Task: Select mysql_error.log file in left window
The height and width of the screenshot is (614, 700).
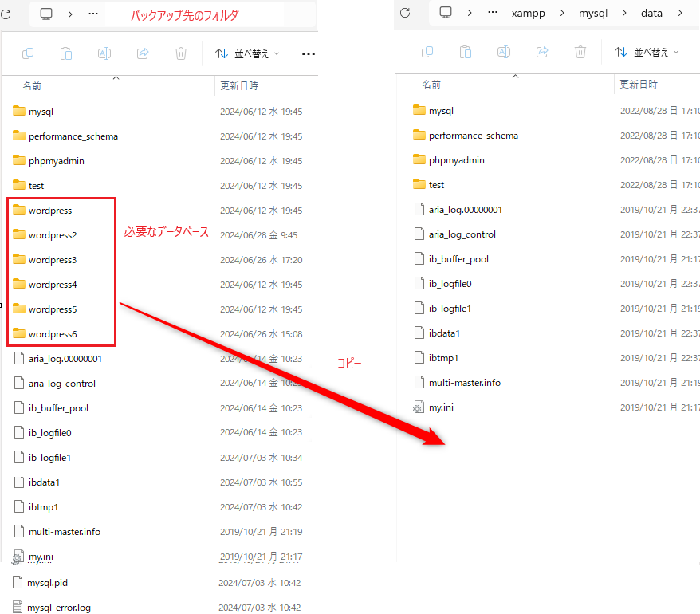Action: [58, 608]
